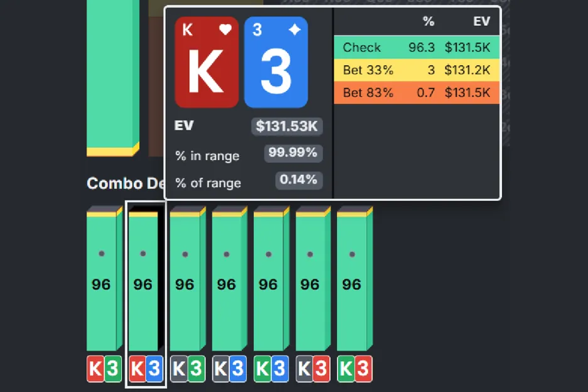Image resolution: width=588 pixels, height=392 pixels.
Task: Pick the black K red 3 combo icon
Action: 313,369
